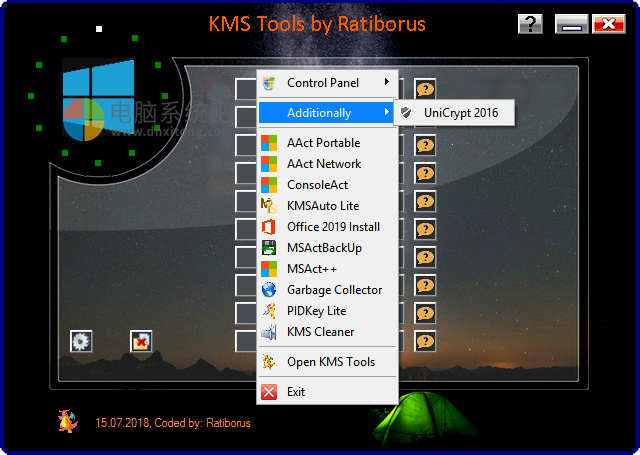Screen dimensions: 640x455
Task: Click the gear settings icon in the window
Action: (x=81, y=341)
